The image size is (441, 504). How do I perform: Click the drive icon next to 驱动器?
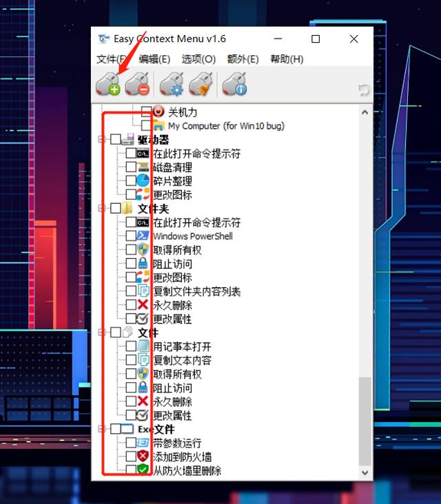[127, 139]
